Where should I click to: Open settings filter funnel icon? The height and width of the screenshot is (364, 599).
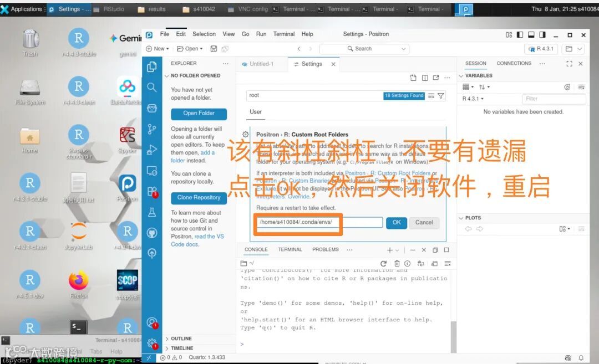(440, 96)
